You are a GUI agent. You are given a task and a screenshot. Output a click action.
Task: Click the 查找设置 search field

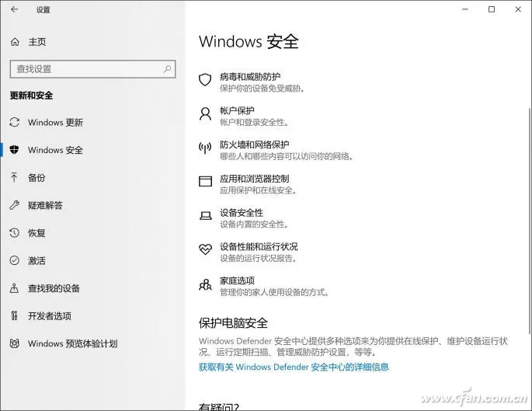(92, 69)
